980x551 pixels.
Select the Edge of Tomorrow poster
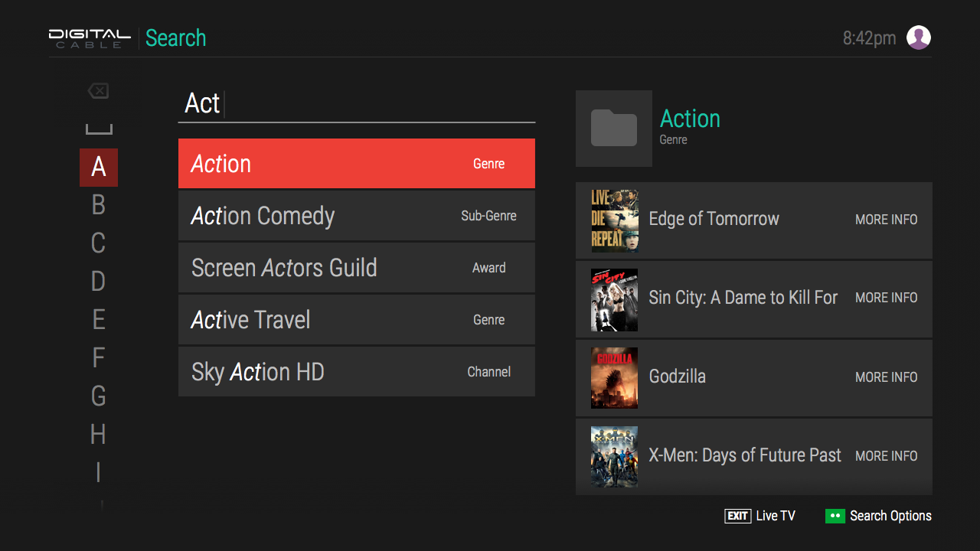pyautogui.click(x=614, y=220)
